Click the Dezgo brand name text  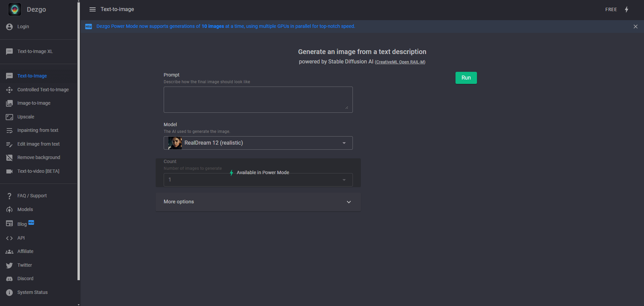coord(36,9)
